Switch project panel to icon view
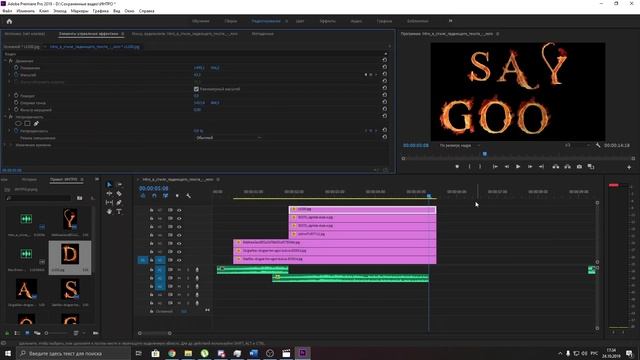 pyautogui.click(x=27, y=333)
